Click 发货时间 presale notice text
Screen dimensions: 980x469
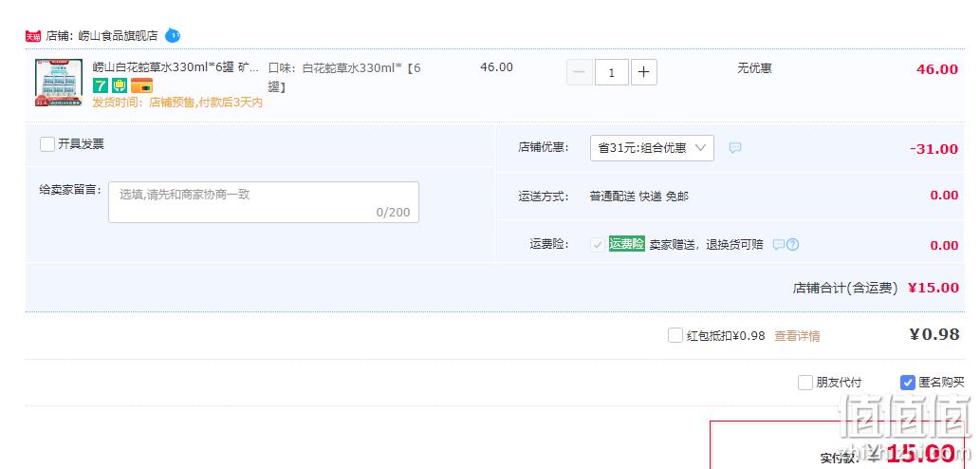[177, 103]
